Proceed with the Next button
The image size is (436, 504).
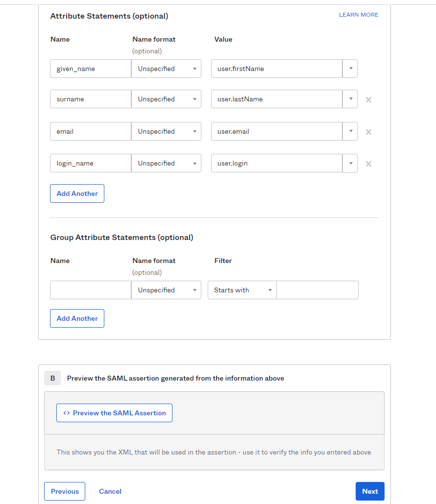370,491
